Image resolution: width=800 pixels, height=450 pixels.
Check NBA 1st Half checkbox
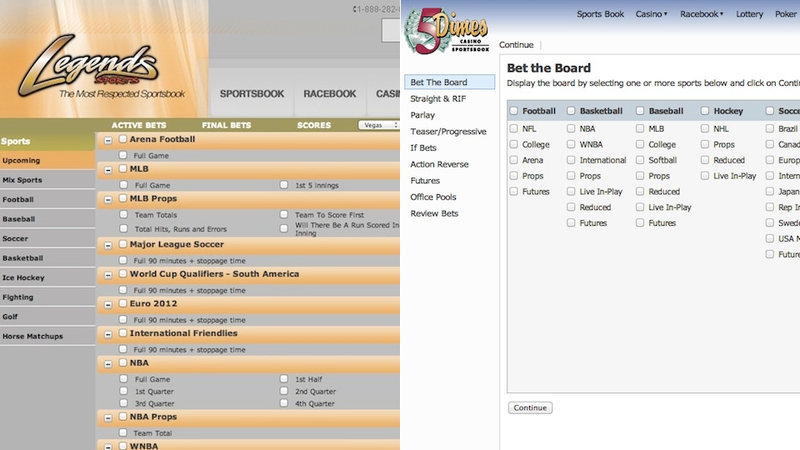(284, 379)
